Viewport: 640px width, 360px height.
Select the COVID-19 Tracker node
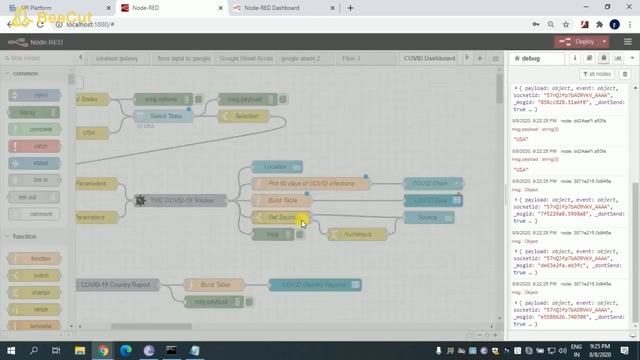[181, 200]
